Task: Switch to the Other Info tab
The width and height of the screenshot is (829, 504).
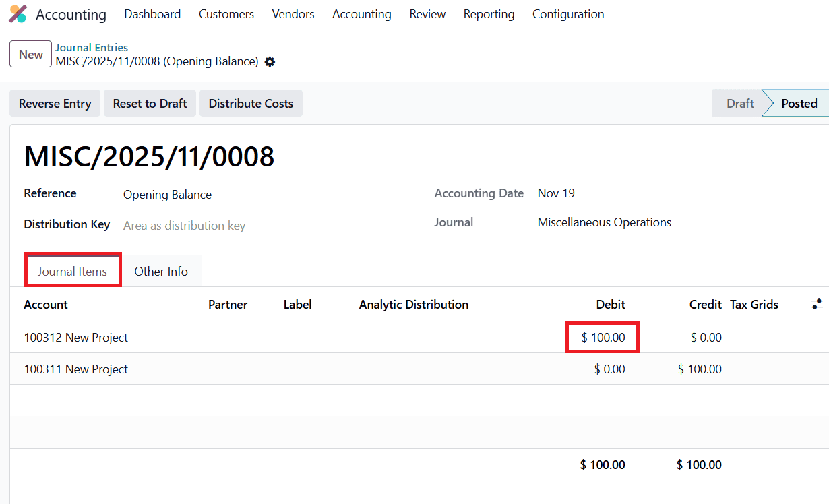Action: point(161,271)
